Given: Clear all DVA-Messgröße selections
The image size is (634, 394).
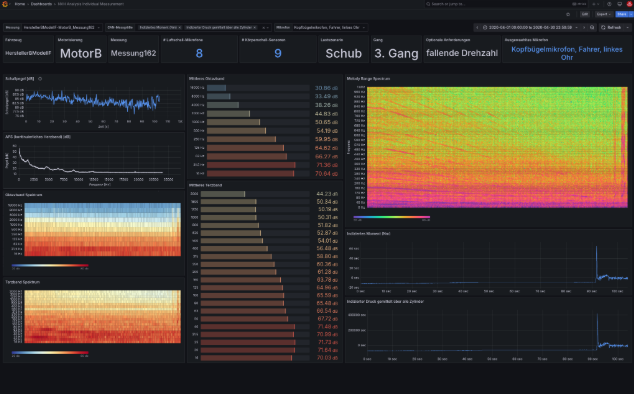Looking at the screenshot, I should (263, 28).
